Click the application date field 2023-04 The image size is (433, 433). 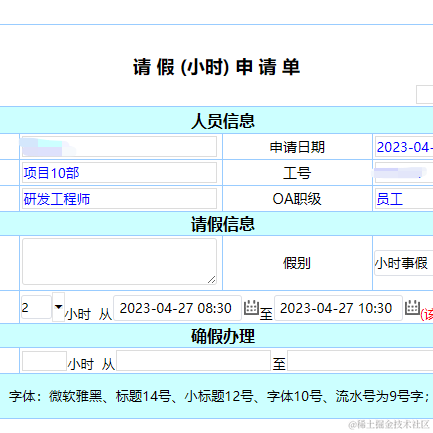(404, 147)
